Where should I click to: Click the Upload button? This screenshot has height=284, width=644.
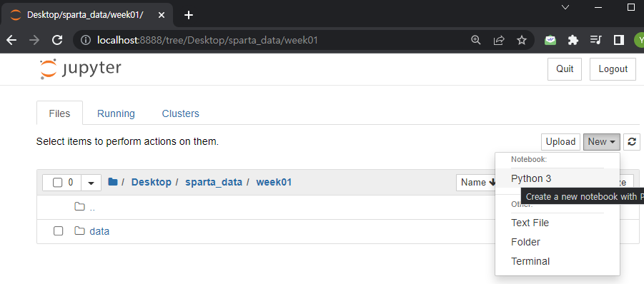[x=560, y=142]
